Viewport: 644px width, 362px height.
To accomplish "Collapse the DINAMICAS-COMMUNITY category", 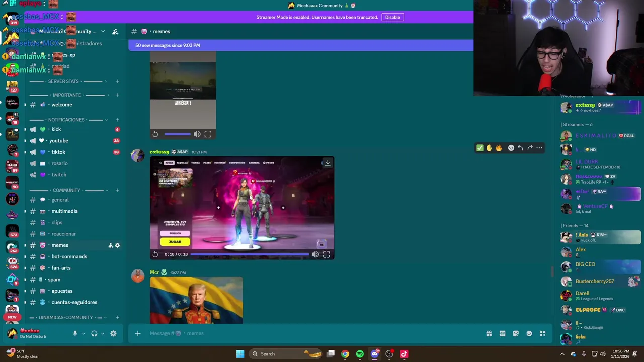I will 68,317.
